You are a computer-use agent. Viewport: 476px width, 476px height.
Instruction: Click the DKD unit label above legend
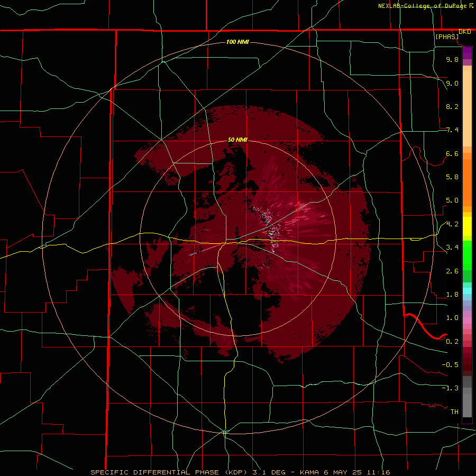pos(465,32)
